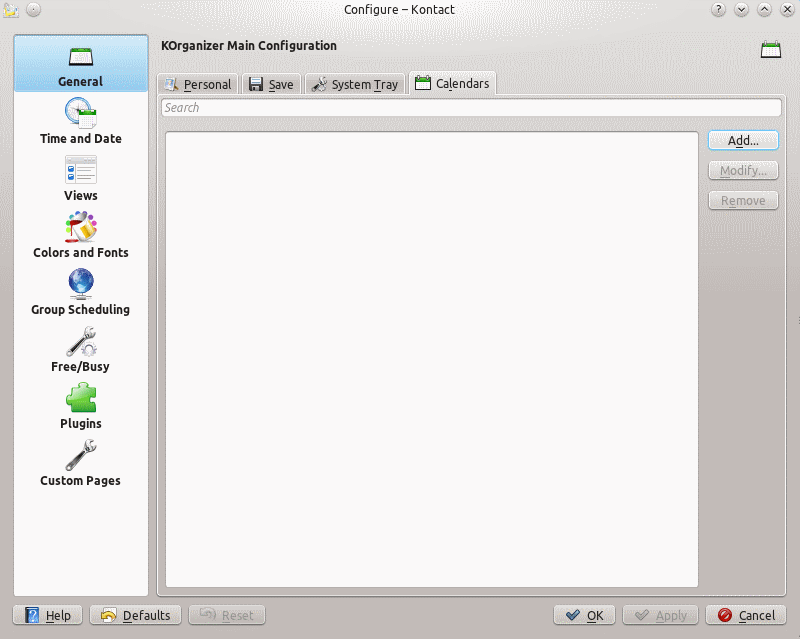This screenshot has width=800, height=639.
Task: Click the Add... calendar button
Action: pos(743,140)
